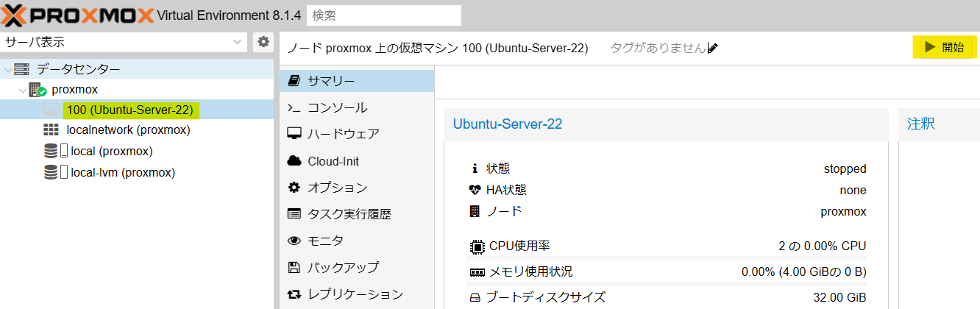This screenshot has height=309, width=980.
Task: Click the 'proxmox' node value in summary
Action: point(844,211)
